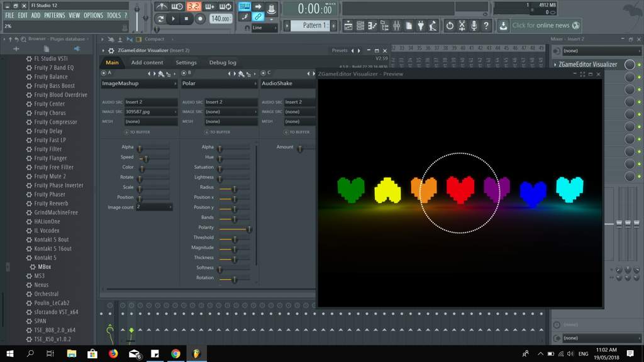The height and width of the screenshot is (362, 644).
Task: Open the Mixer toolbar icon
Action: point(397,26)
